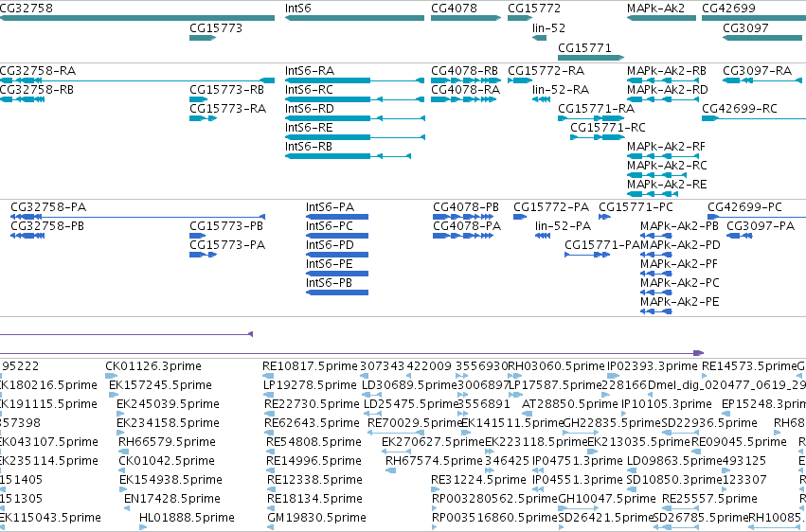
Task: Click protein CG15773-PA label
Action: [227, 245]
